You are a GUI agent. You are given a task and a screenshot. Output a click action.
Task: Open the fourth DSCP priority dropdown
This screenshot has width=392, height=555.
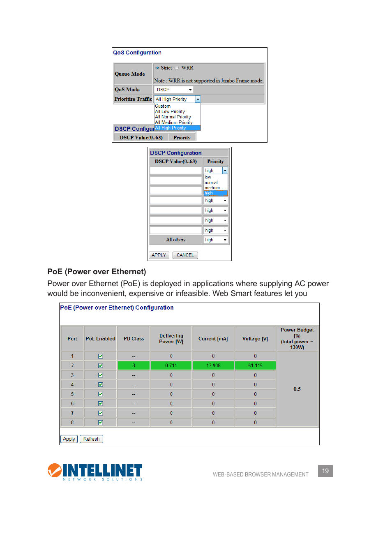coord(216,201)
